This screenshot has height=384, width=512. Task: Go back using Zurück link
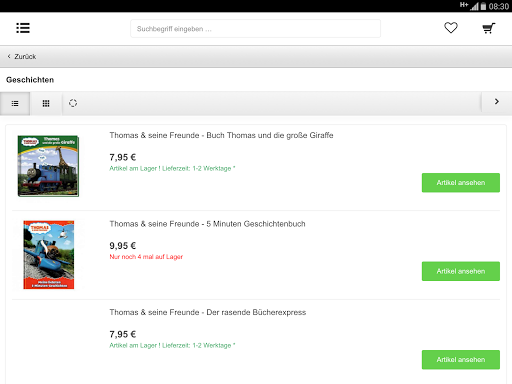(25, 57)
